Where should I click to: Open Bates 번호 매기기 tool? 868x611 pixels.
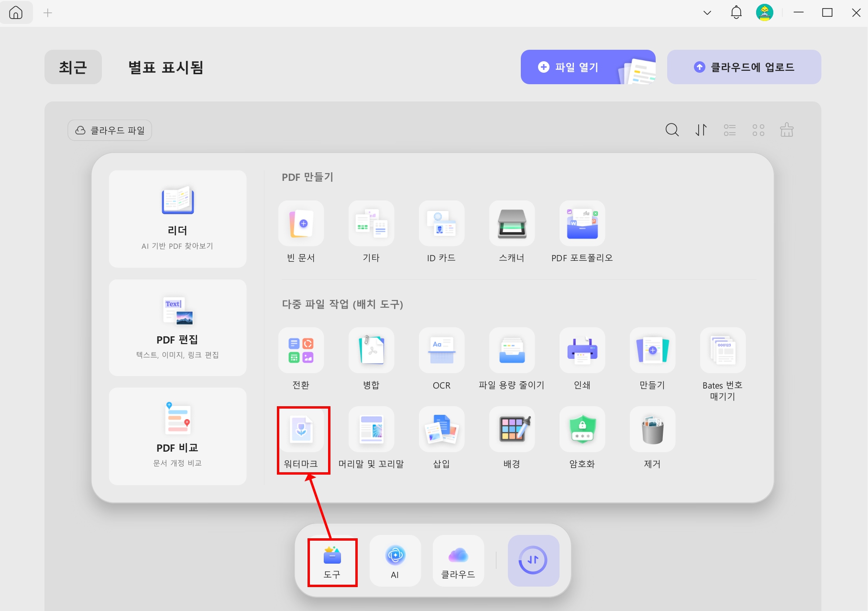[x=723, y=350]
